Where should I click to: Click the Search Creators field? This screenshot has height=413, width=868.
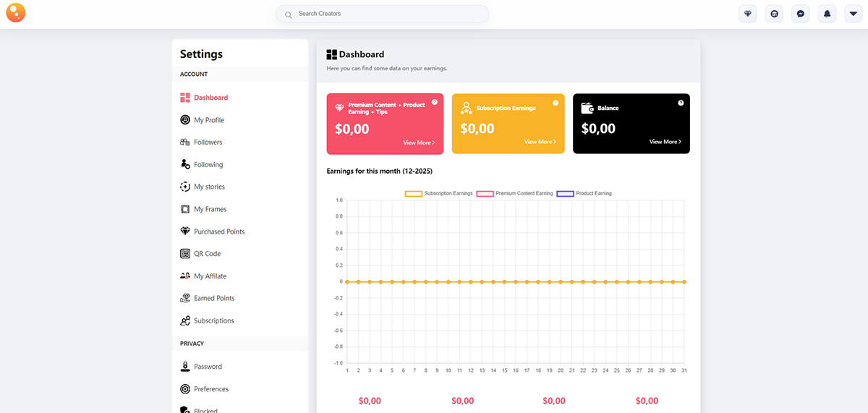382,14
